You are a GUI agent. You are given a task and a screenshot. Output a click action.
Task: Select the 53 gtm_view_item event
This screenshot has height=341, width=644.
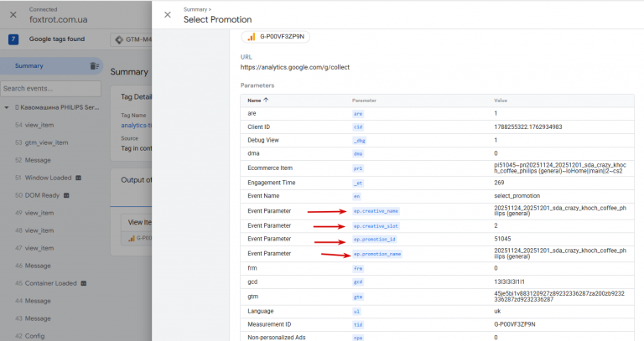click(x=46, y=142)
